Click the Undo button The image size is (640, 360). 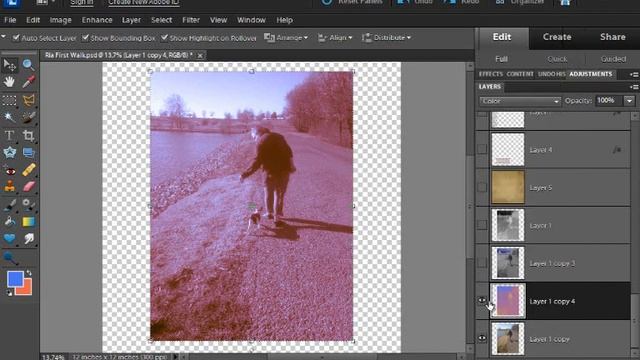tap(416, 2)
